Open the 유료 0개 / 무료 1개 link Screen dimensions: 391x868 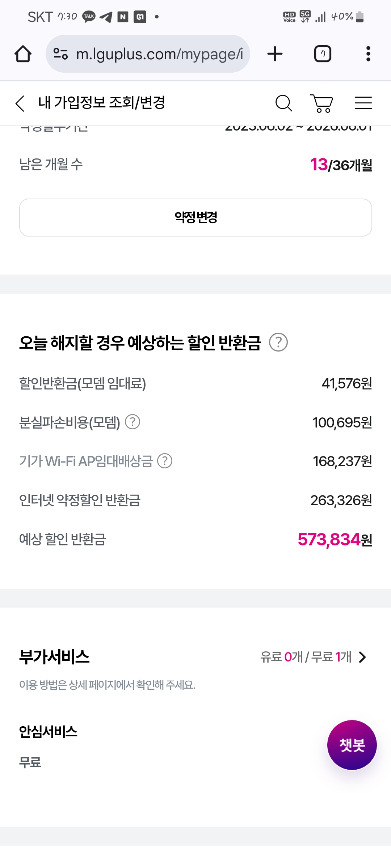[306, 657]
